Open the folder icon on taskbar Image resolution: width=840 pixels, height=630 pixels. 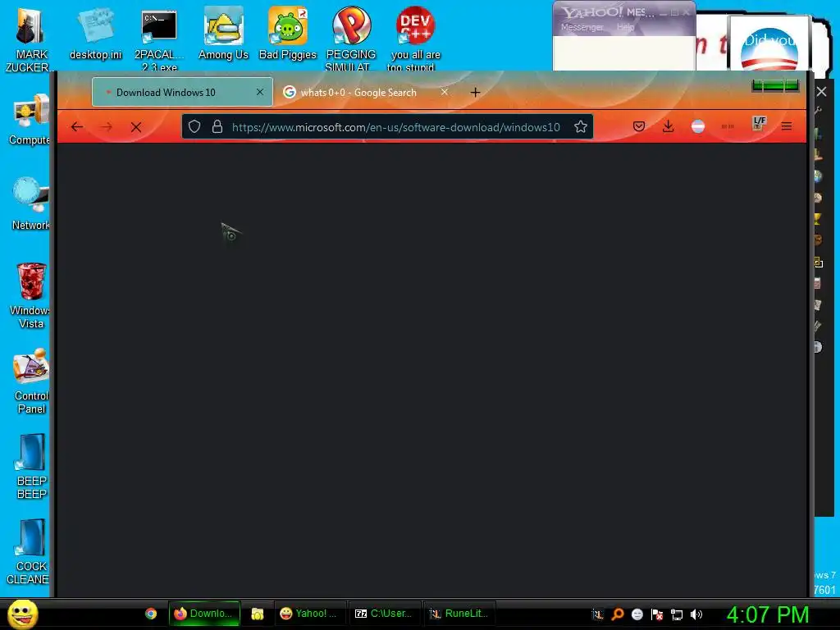pos(257,614)
